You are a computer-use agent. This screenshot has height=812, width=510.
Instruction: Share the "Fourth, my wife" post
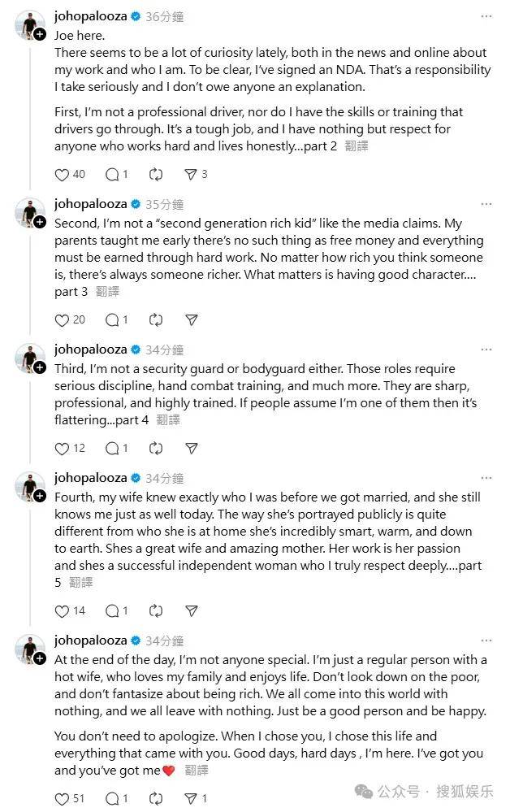191,610
